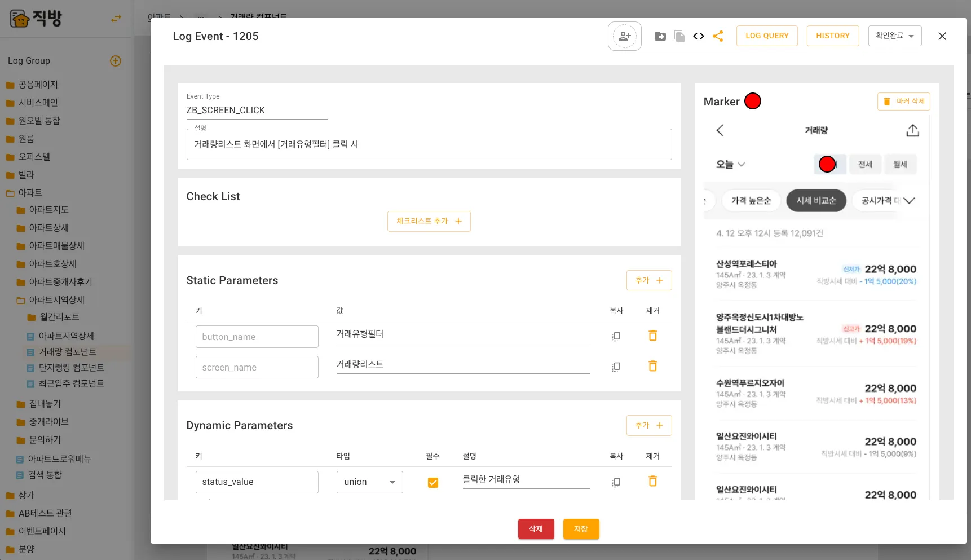Click the 산성역포레스티아 listing in preview
Screen dimensions: 971x560
(x=816, y=274)
